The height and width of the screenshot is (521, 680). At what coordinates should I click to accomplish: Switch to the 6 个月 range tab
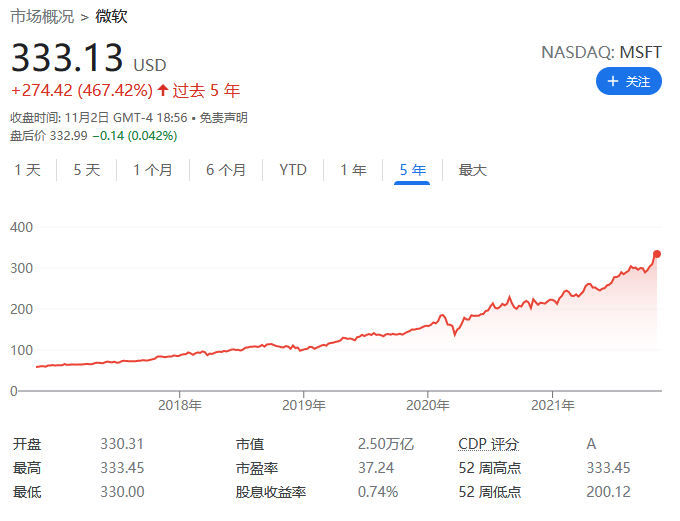(x=226, y=170)
